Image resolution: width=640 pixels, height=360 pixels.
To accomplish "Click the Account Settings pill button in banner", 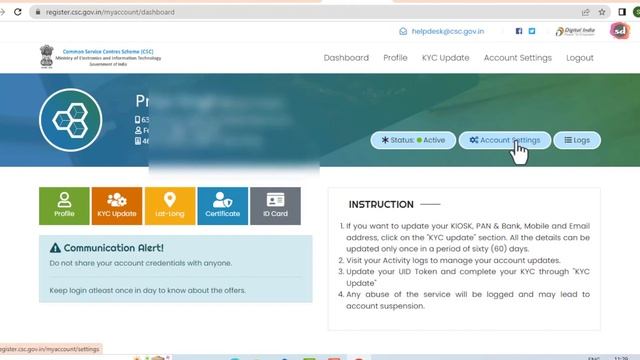I will [x=505, y=140].
